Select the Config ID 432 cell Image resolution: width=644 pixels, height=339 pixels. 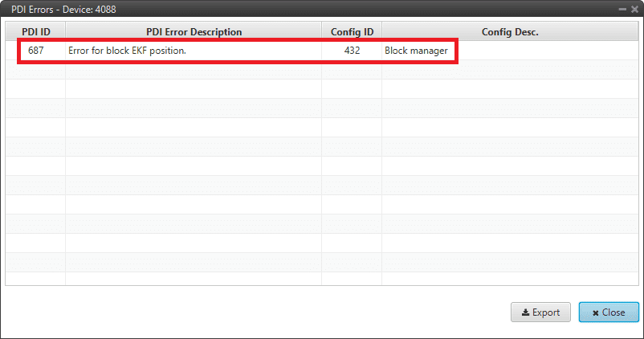point(352,51)
